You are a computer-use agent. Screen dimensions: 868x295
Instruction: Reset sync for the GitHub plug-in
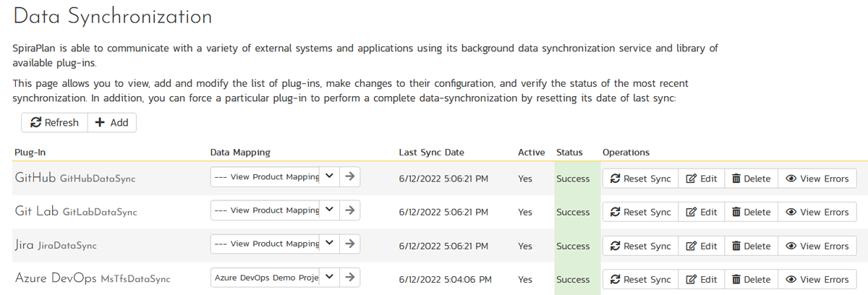(x=640, y=179)
